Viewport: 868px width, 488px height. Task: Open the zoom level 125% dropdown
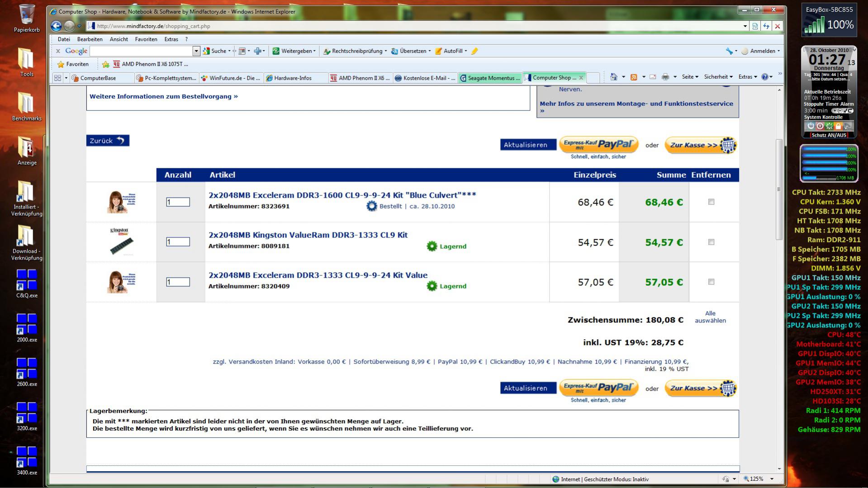coord(772,479)
